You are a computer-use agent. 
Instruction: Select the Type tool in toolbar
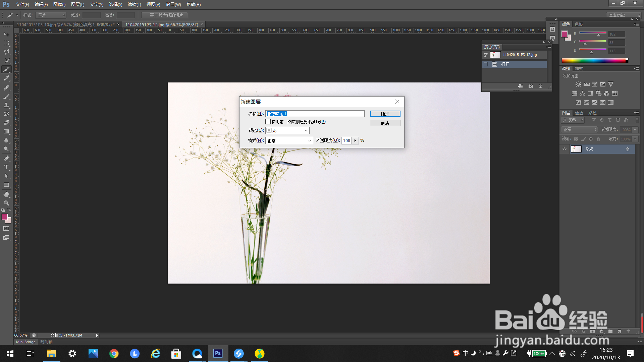(x=6, y=167)
